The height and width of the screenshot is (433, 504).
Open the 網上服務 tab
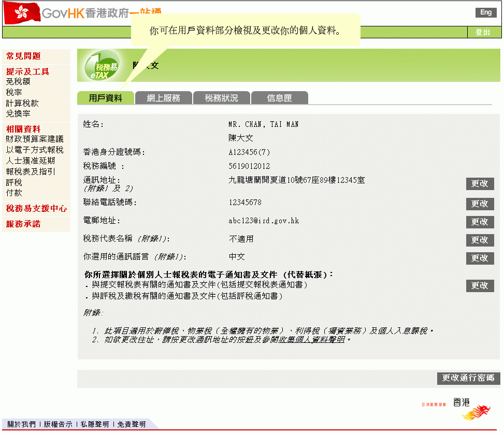coord(163,98)
